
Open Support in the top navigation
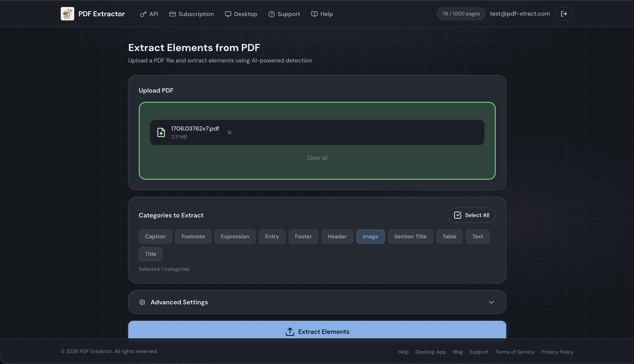[x=284, y=14]
